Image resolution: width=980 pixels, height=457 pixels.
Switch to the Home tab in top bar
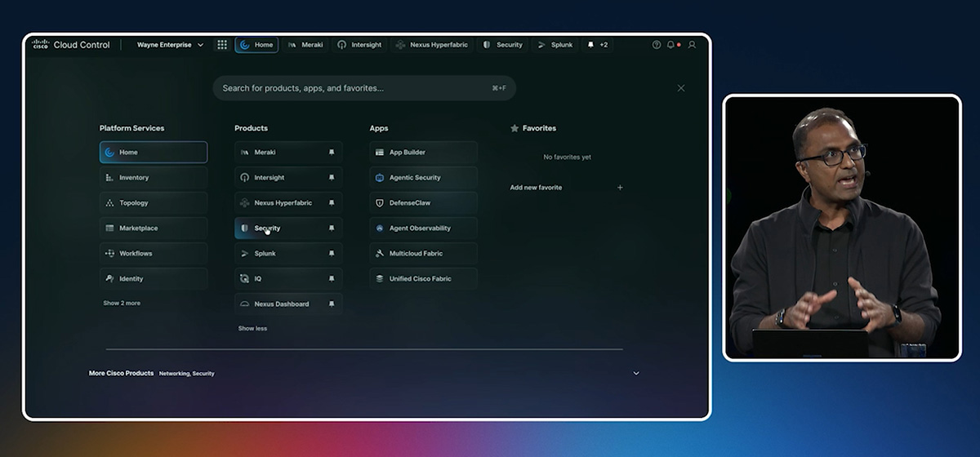[x=256, y=45]
